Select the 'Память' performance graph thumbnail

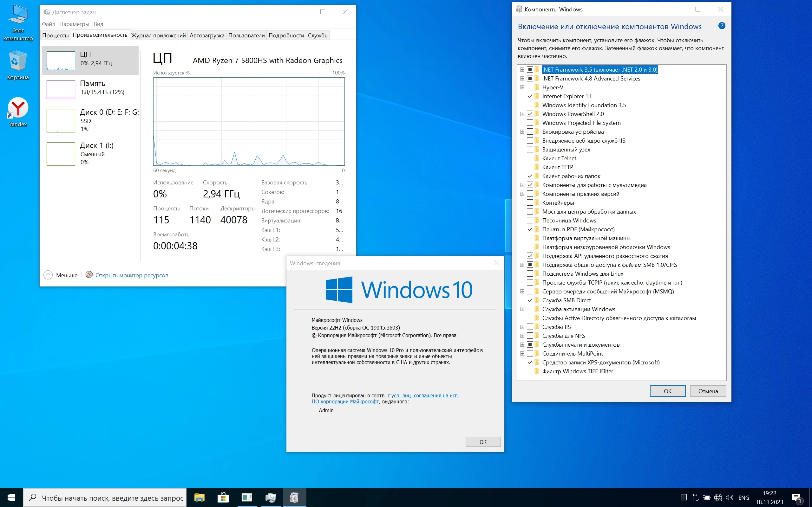pyautogui.click(x=61, y=89)
